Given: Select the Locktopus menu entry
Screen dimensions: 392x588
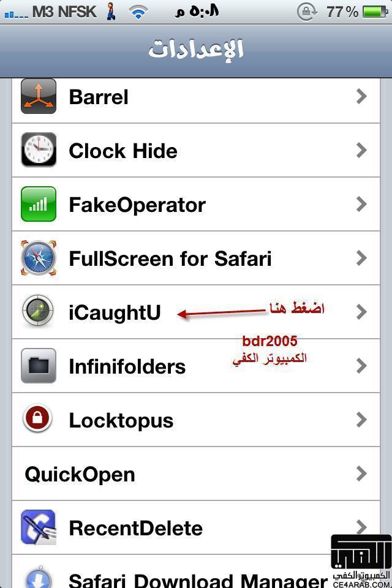Looking at the screenshot, I should pyautogui.click(x=196, y=420).
